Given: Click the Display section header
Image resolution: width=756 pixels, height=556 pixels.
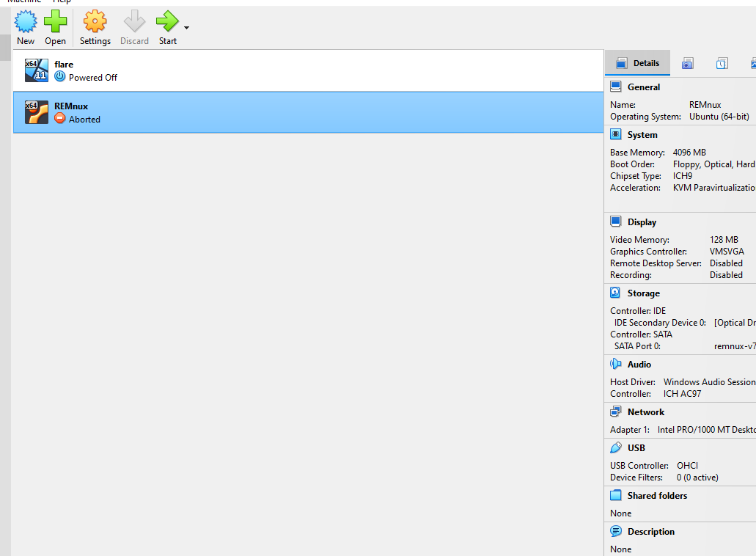Looking at the screenshot, I should pyautogui.click(x=642, y=222).
